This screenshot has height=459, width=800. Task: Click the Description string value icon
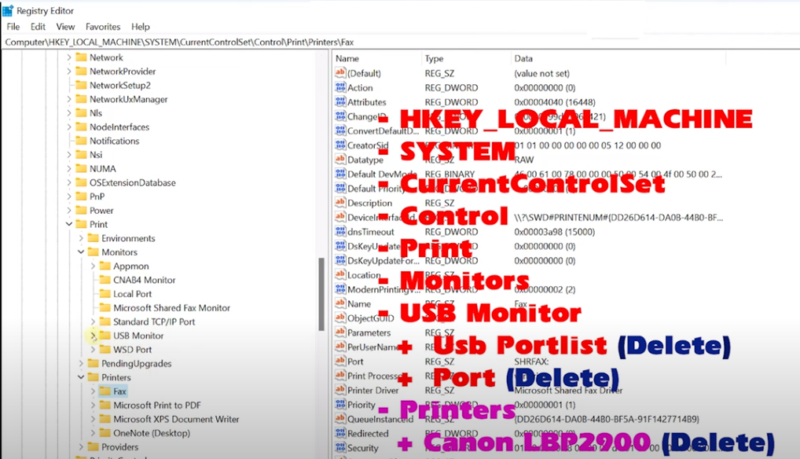340,202
